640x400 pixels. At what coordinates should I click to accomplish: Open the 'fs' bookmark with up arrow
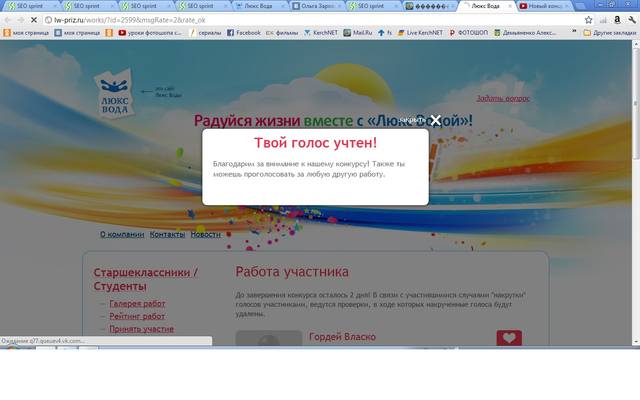coord(385,33)
